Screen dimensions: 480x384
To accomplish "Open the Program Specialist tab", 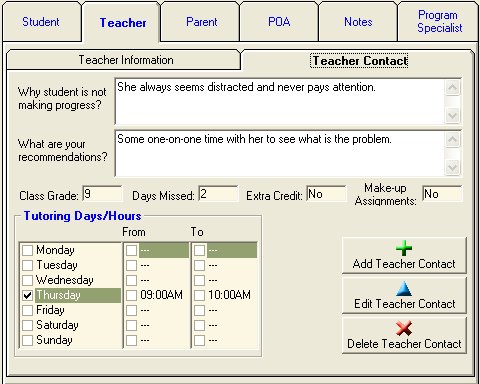I will (439, 21).
